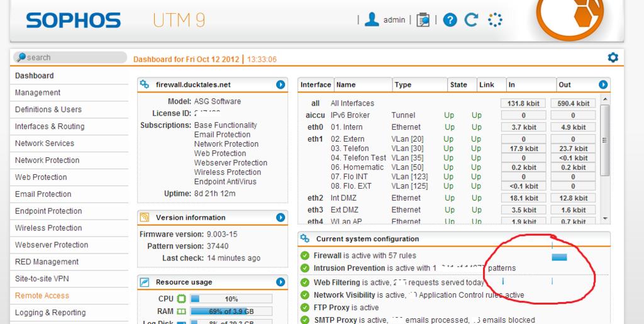644x324 pixels.
Task: Click the reload refresh icon
Action: pos(471,20)
